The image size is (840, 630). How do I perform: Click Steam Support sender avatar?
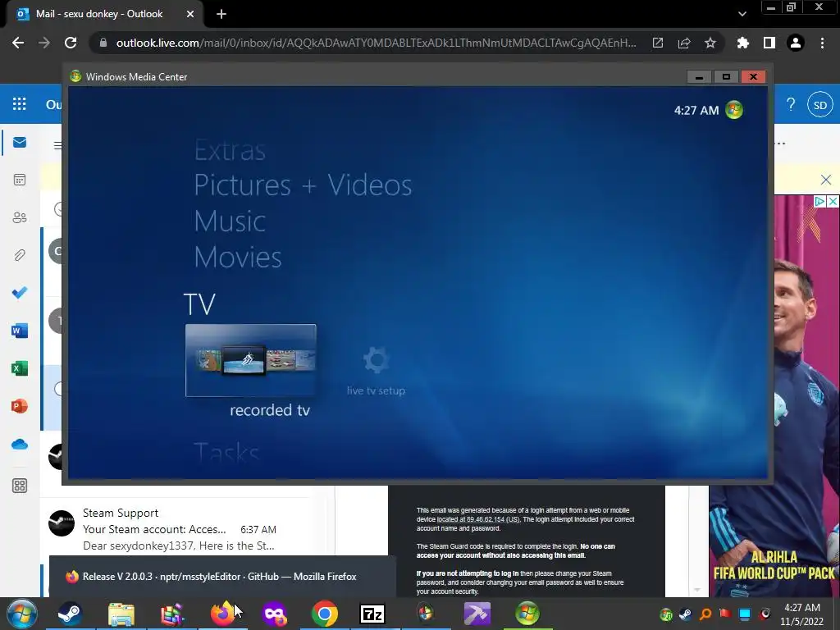pos(62,523)
